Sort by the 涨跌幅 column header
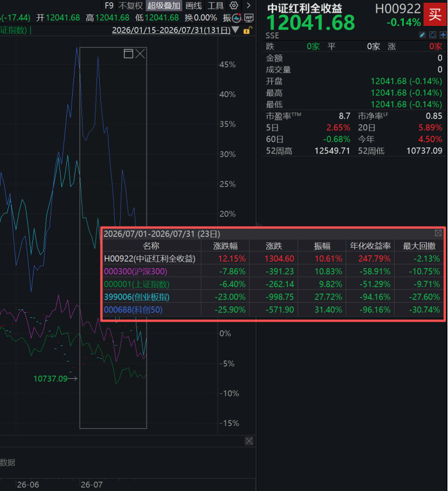Viewport: 448px width, 491px height. click(x=225, y=246)
